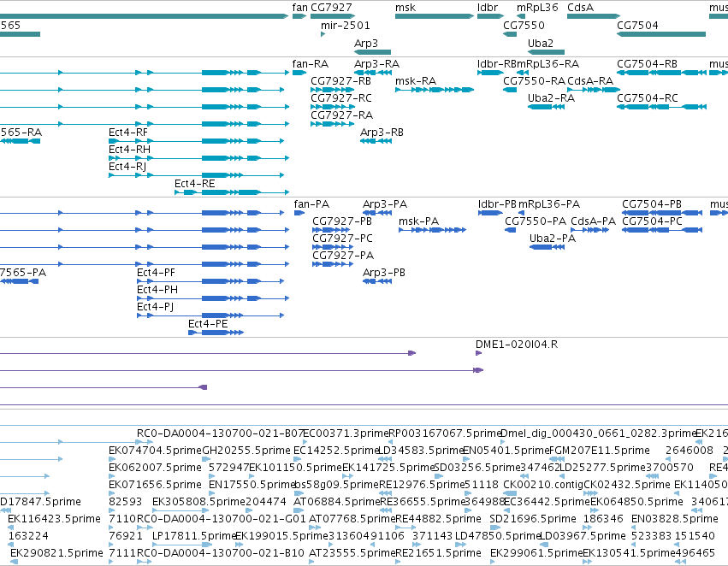
Task: Select the Arp3-PA protein label
Action: pos(385,204)
